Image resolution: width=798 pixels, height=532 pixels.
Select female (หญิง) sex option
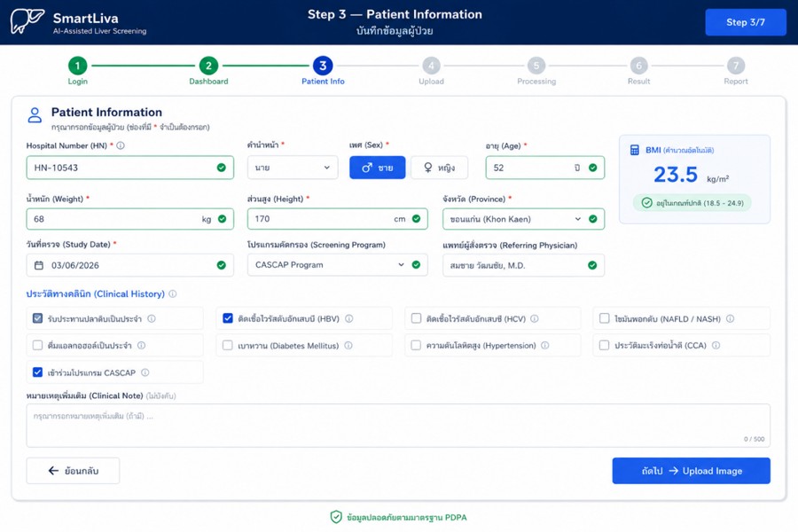pyautogui.click(x=439, y=168)
